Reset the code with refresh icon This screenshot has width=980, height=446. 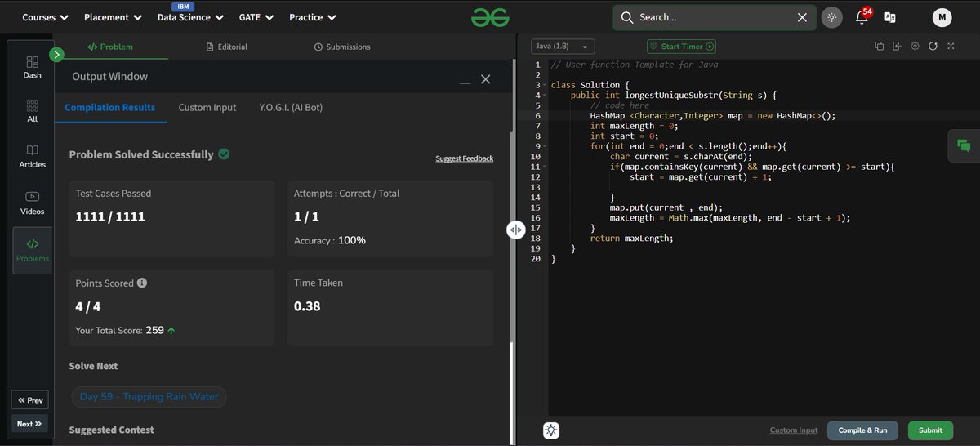click(933, 47)
